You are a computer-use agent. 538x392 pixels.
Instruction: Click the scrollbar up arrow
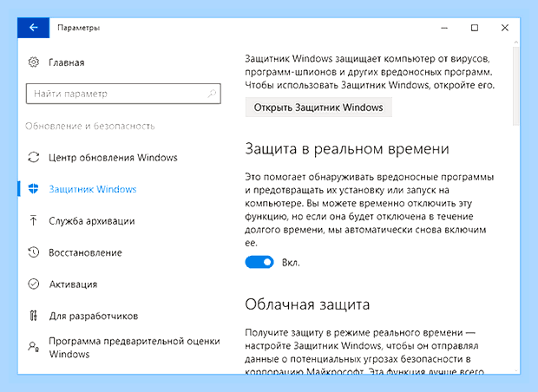(515, 42)
